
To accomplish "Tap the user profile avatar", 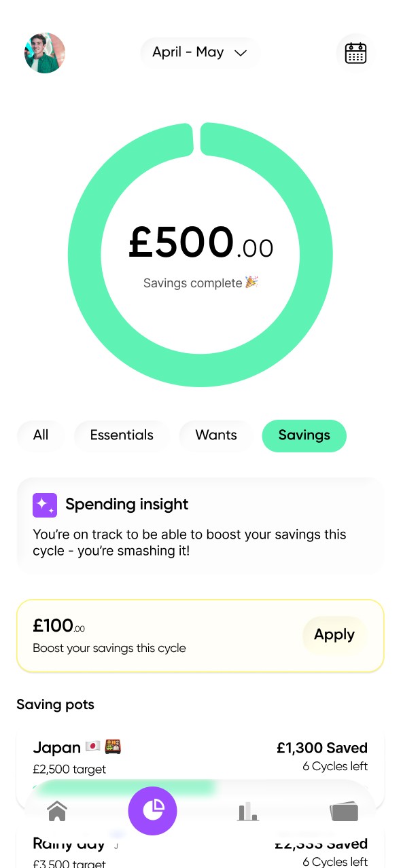I will pos(45,53).
